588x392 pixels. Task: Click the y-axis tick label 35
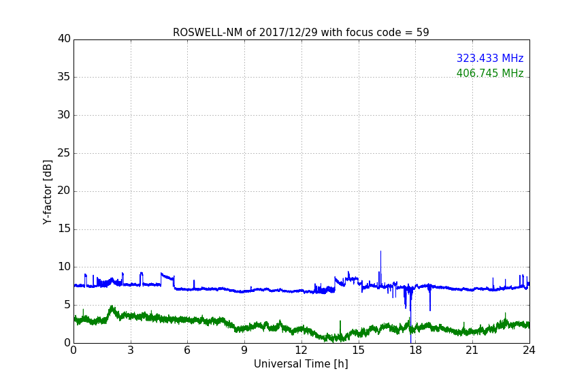[64, 77]
